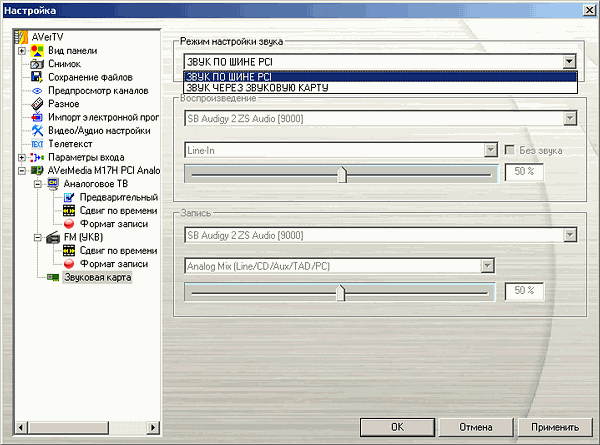Collapse the Аналоговое ТВ tree node
Image resolution: width=600 pixels, height=445 pixels.
(38, 184)
